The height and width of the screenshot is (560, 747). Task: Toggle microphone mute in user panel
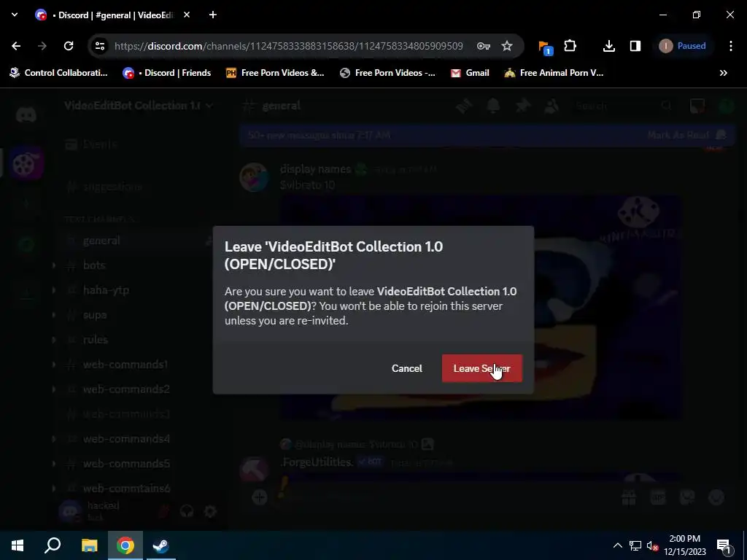[x=164, y=511]
